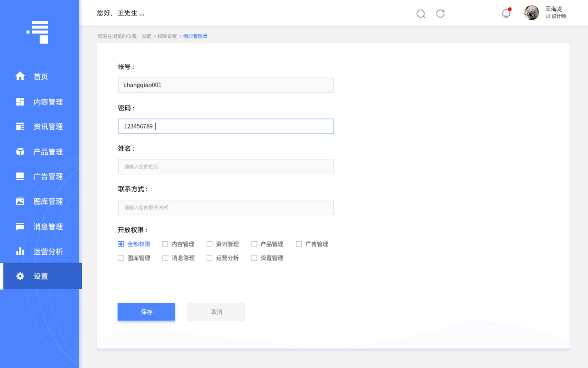Select the 设置 menu item
The width and height of the screenshot is (588, 368).
point(41,276)
